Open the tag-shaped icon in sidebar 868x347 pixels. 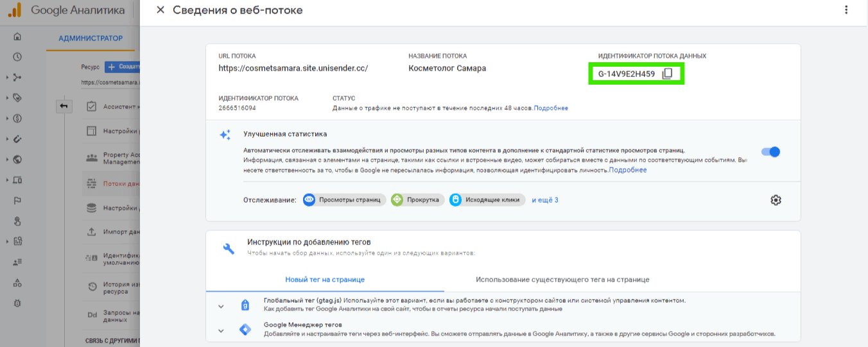click(x=17, y=98)
